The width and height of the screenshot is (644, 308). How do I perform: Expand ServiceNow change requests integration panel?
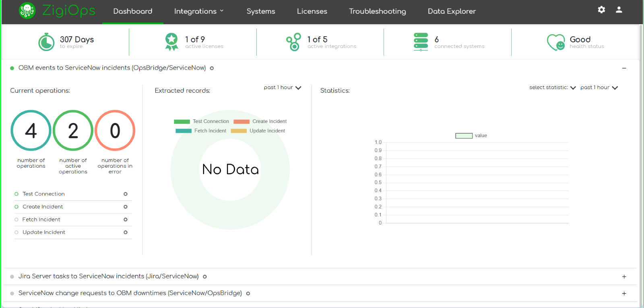624,293
